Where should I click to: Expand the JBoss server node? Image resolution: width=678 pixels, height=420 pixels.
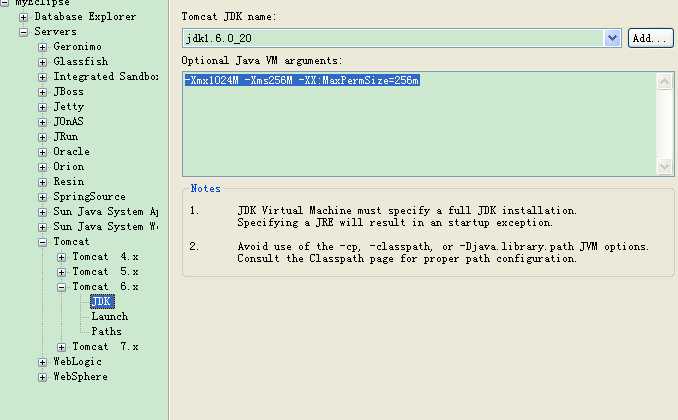pos(42,92)
